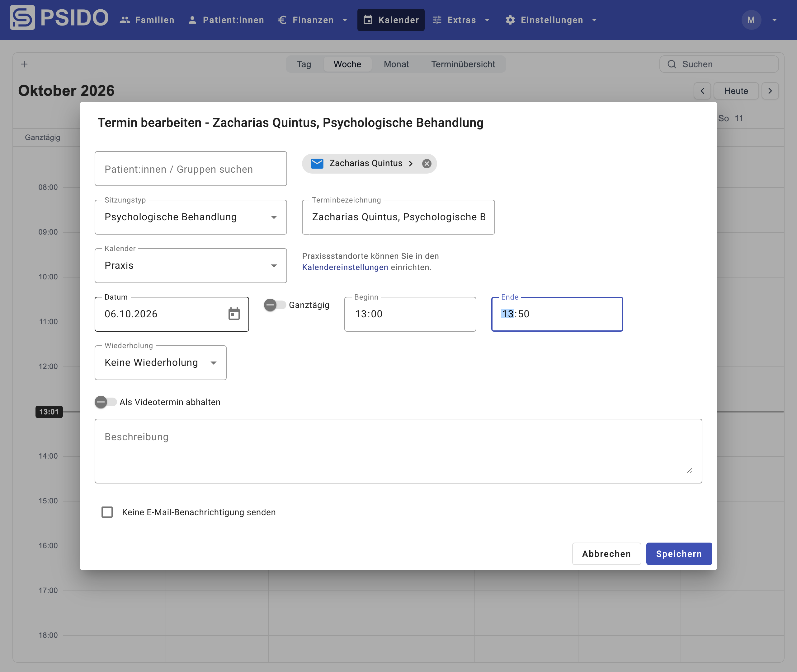Image resolution: width=797 pixels, height=672 pixels.
Task: Select the Woche view tab
Action: 347,64
